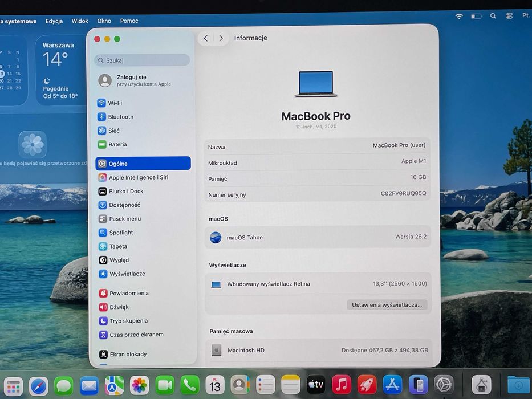Launch Safari from the Dock
This screenshot has height=399, width=532.
(38, 386)
